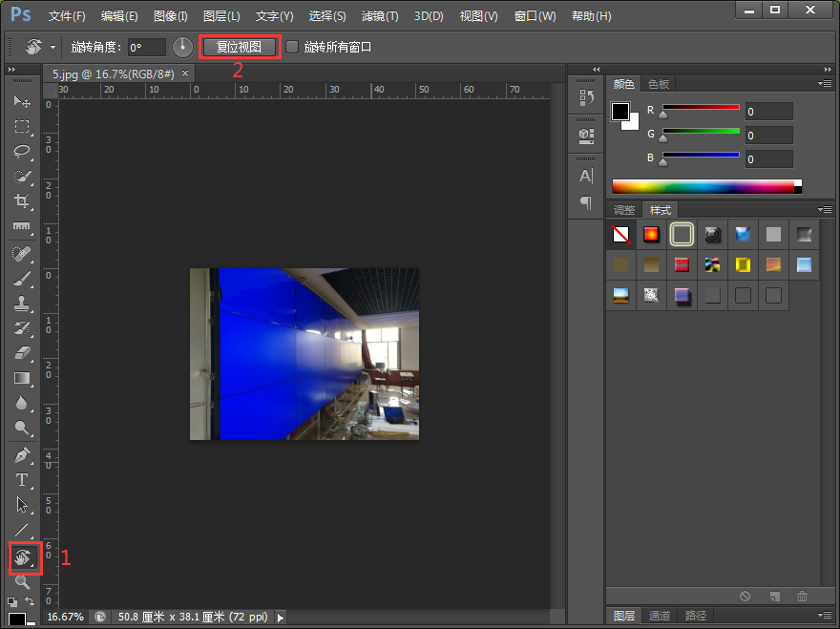Screen dimensions: 840x629
Task: Click the 颜色 panel menu arrow
Action: [x=825, y=83]
